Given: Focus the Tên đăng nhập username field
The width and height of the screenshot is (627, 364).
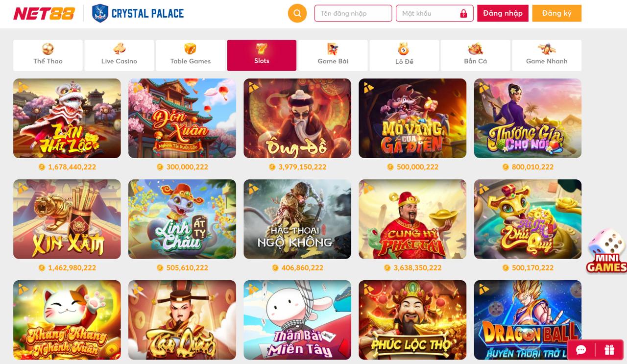Looking at the screenshot, I should point(353,13).
